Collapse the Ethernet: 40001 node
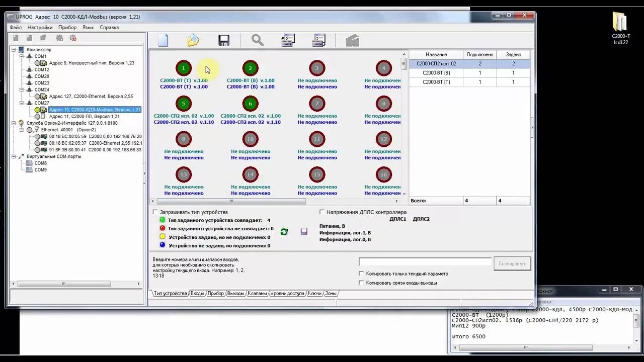 (22, 130)
